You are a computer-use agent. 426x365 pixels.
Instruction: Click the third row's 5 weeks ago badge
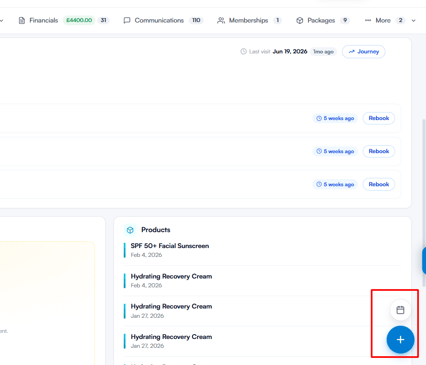tap(335, 184)
